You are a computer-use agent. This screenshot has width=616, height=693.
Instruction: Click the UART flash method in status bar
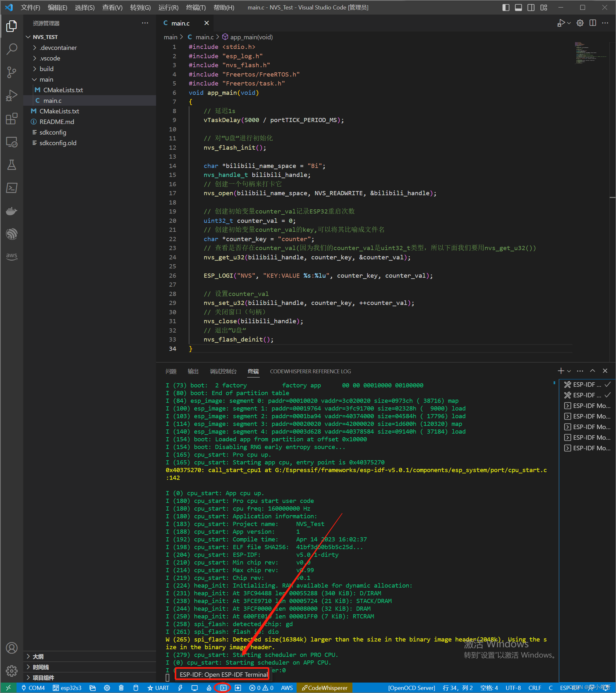[158, 688]
